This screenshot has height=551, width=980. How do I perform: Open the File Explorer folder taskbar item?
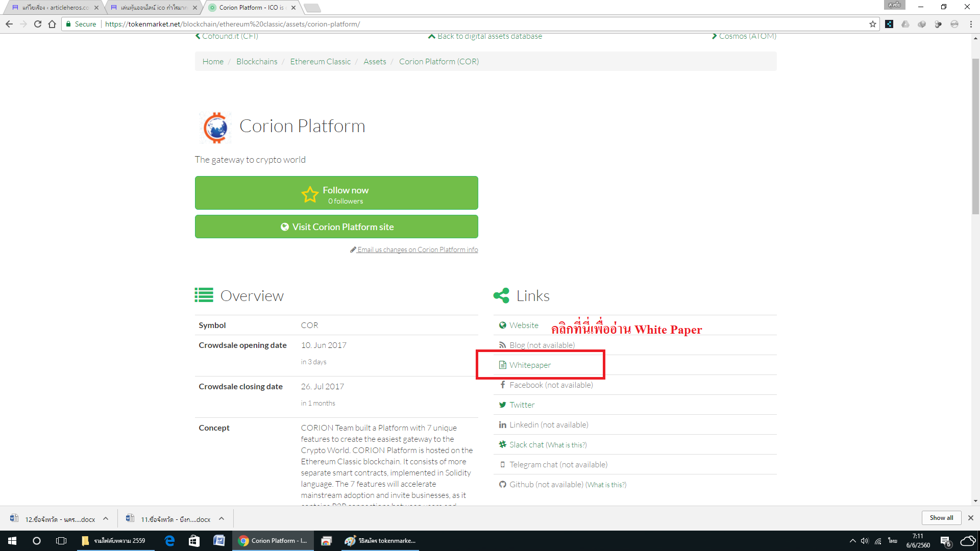116,541
